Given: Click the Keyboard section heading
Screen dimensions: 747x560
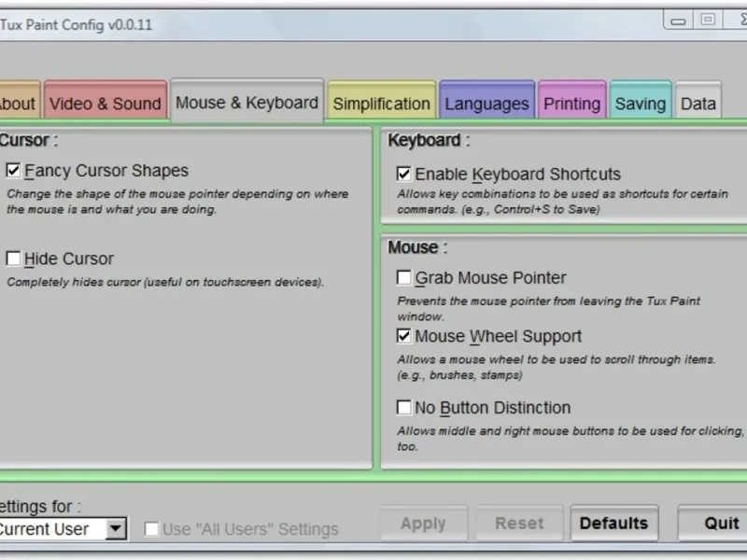Looking at the screenshot, I should tap(429, 140).
